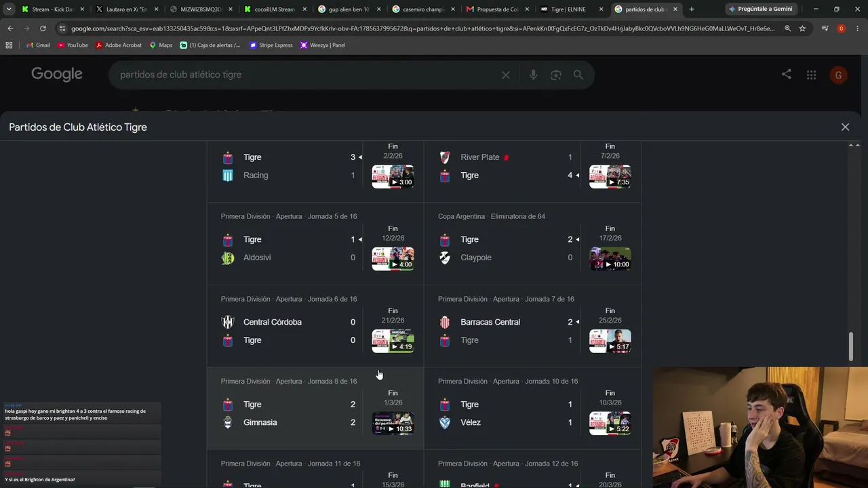Bookmark this page with the star icon
The height and width of the screenshot is (488, 868).
(802, 28)
